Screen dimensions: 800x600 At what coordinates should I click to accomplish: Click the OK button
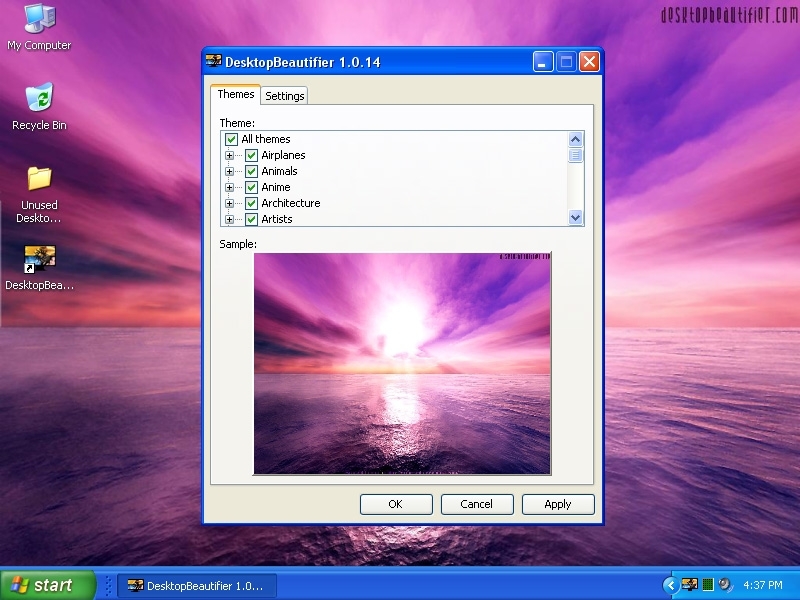(x=396, y=504)
